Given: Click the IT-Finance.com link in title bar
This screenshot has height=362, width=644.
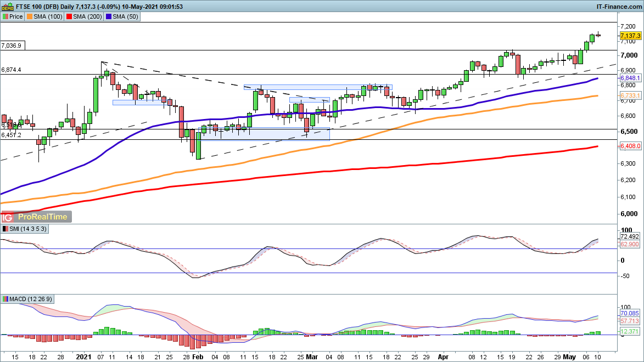Looking at the screenshot, I should [x=619, y=7].
